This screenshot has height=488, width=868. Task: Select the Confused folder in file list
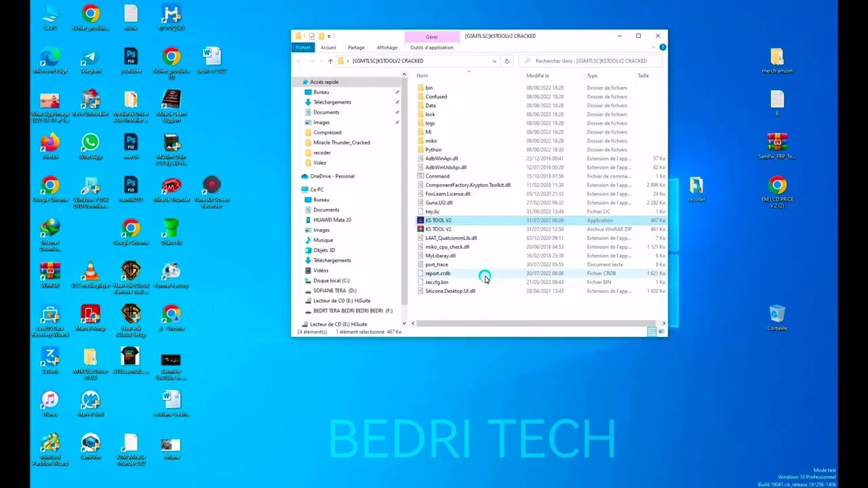click(x=541, y=97)
